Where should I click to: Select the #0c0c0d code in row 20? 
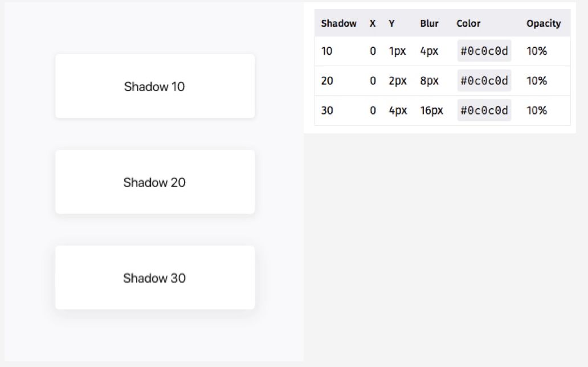click(484, 81)
